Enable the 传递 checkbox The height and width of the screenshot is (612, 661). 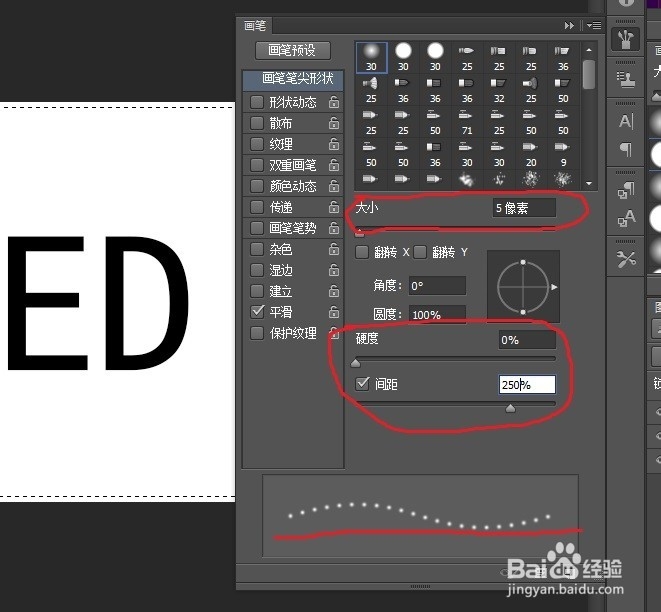coord(257,207)
